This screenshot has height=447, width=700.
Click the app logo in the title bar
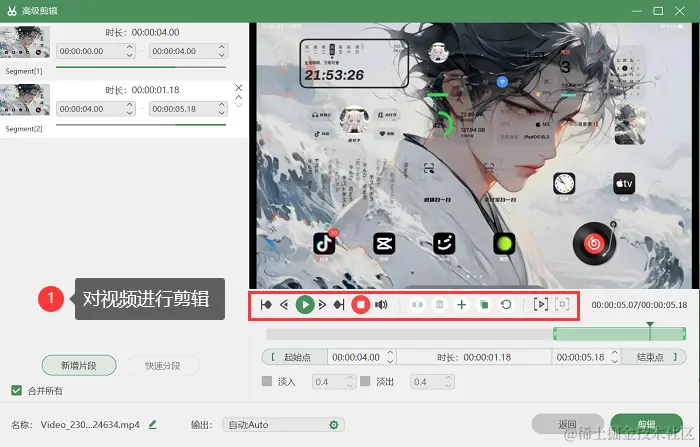click(x=12, y=11)
